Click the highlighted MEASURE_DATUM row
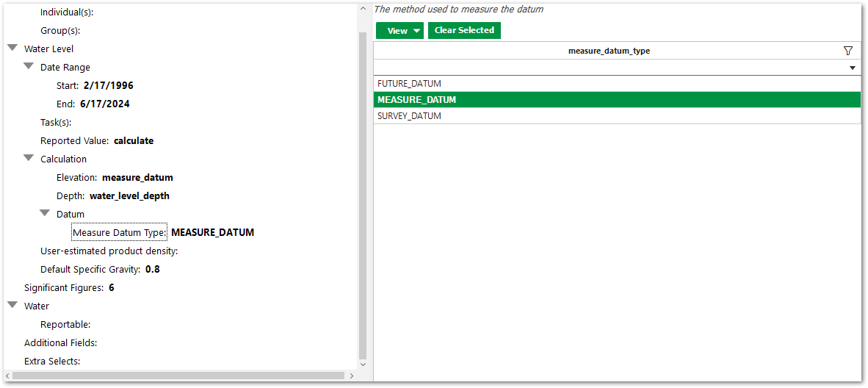Screen dimensions: 868x388 pos(416,100)
